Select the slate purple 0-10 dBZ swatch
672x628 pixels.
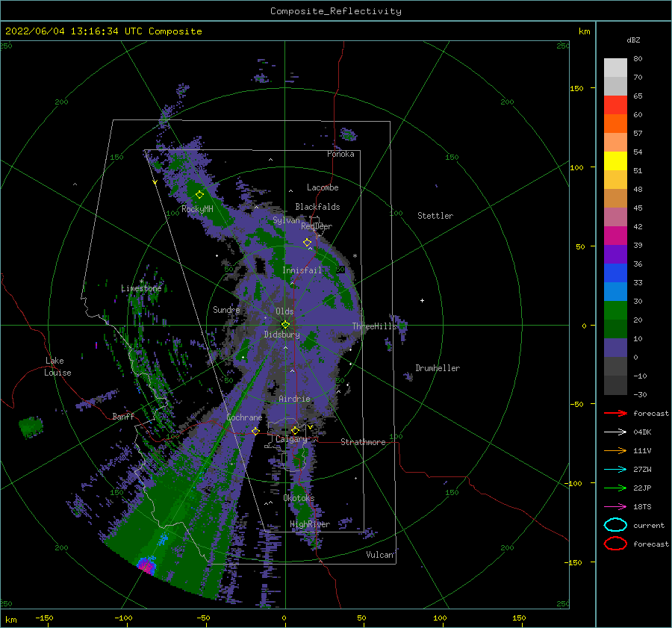pos(615,347)
